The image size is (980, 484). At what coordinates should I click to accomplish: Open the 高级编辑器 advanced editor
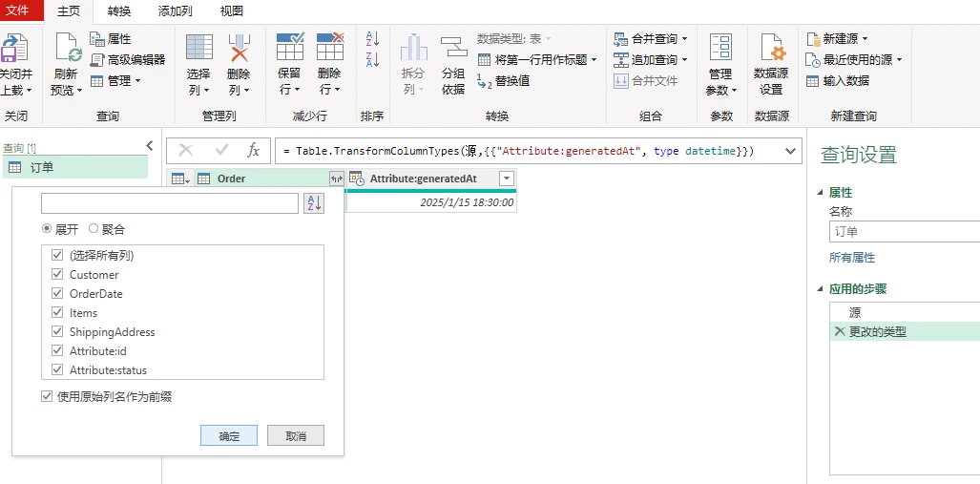(x=128, y=60)
